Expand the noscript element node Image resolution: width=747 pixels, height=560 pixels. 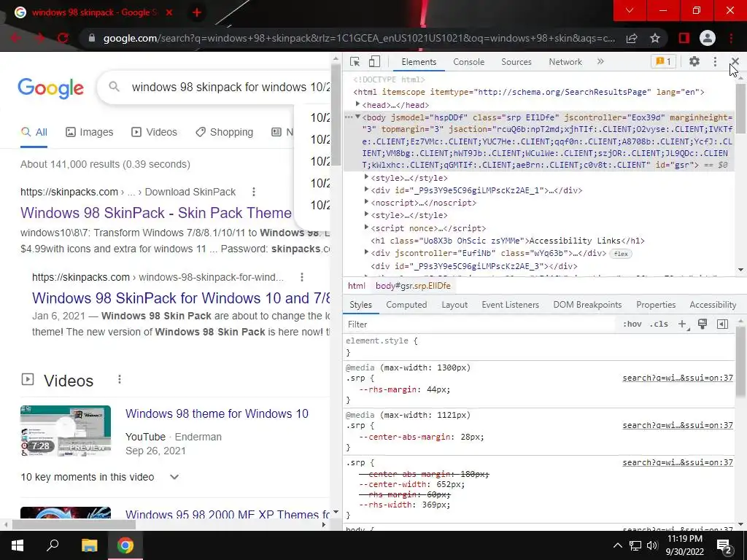coord(366,202)
